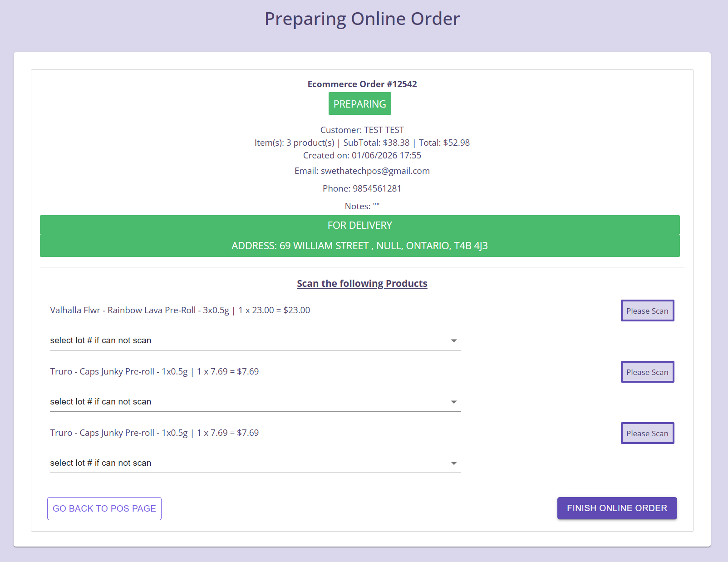Click the customer phone number line

coord(362,188)
